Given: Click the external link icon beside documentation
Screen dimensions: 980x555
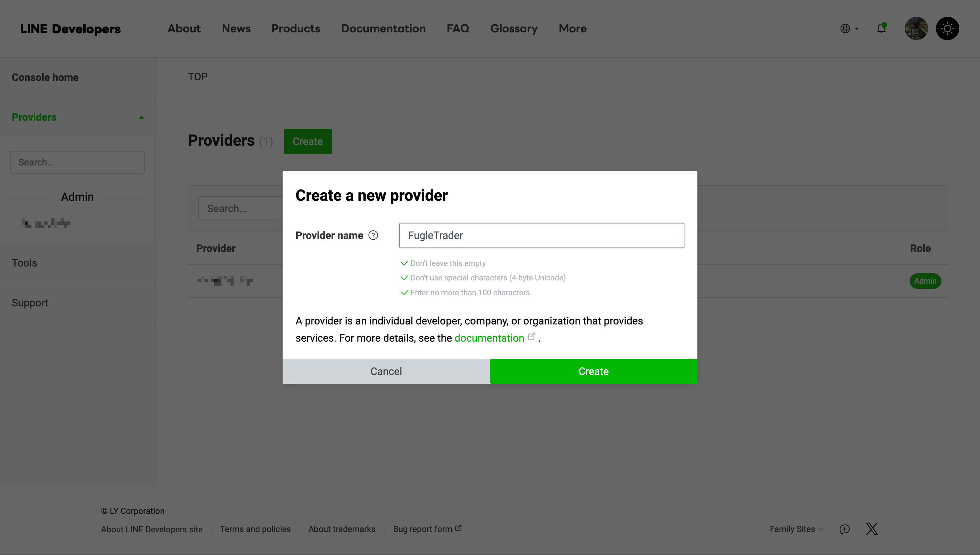Looking at the screenshot, I should 531,336.
